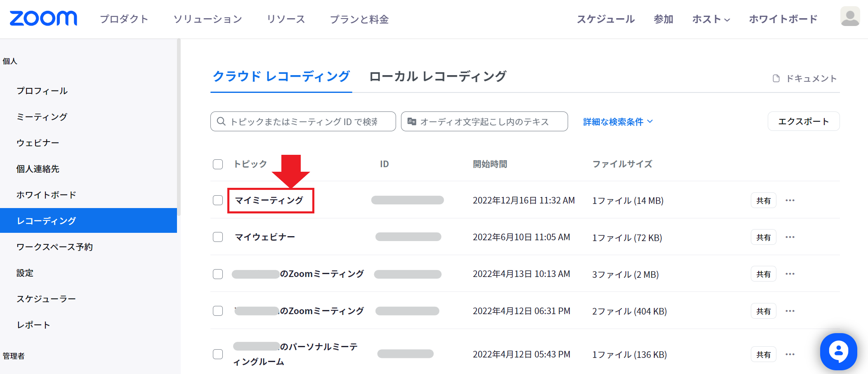Click the エクスポート button

(804, 121)
